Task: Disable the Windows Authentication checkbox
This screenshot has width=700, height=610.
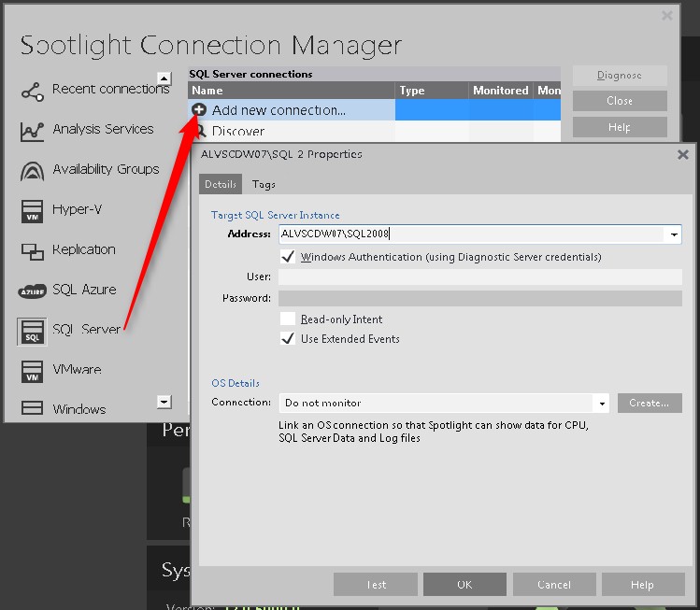Action: point(288,256)
